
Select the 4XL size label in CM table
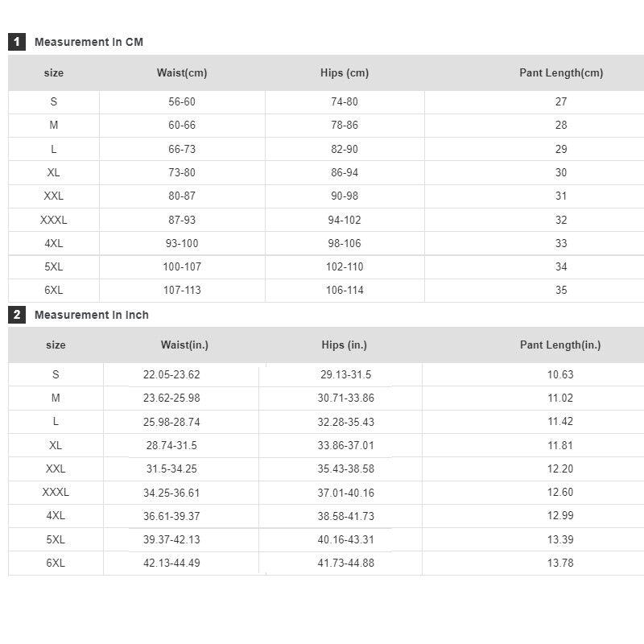tap(54, 243)
